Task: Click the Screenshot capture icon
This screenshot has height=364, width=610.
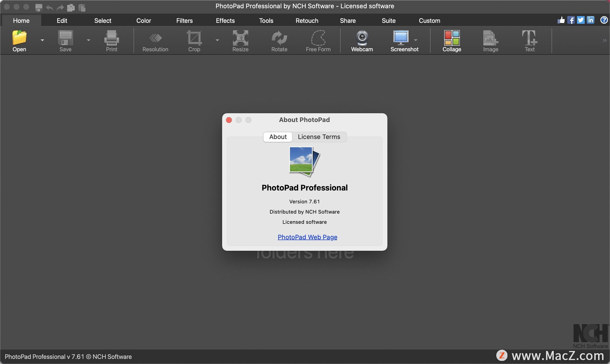Action: [401, 37]
